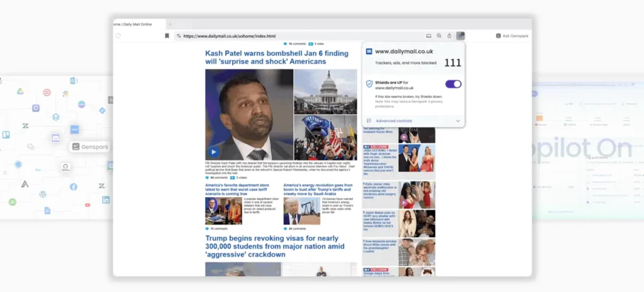The width and height of the screenshot is (644, 292).
Task: Toggle Shields off for www.dailymail.co.uk
Action: click(453, 84)
